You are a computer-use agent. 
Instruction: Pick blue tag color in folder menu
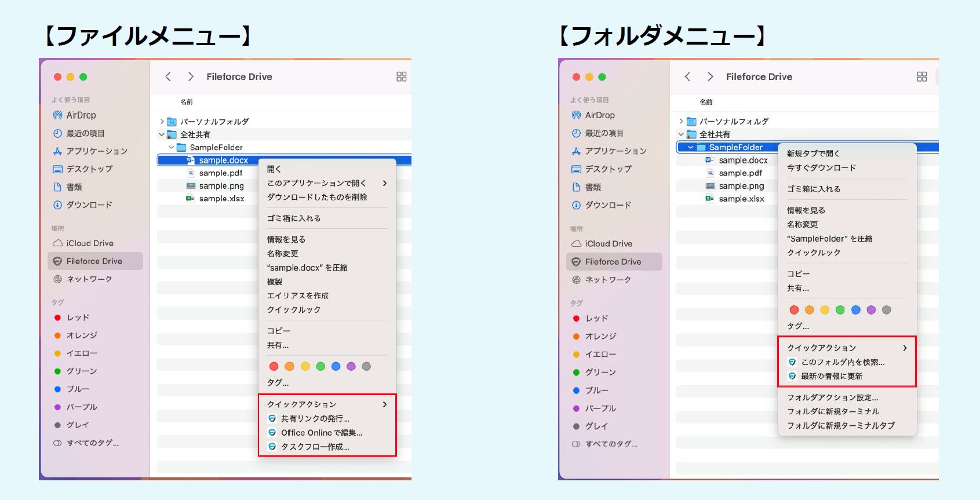click(x=855, y=310)
